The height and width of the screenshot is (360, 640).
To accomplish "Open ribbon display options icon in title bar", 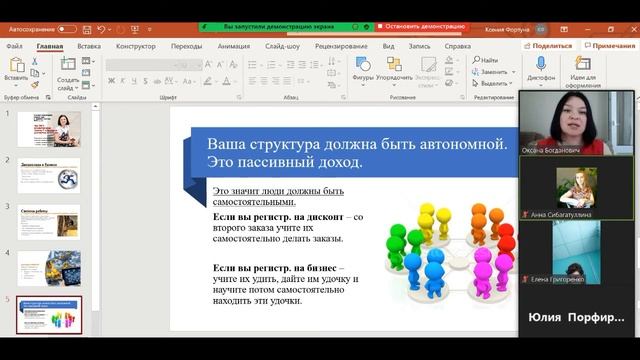I will tap(564, 29).
